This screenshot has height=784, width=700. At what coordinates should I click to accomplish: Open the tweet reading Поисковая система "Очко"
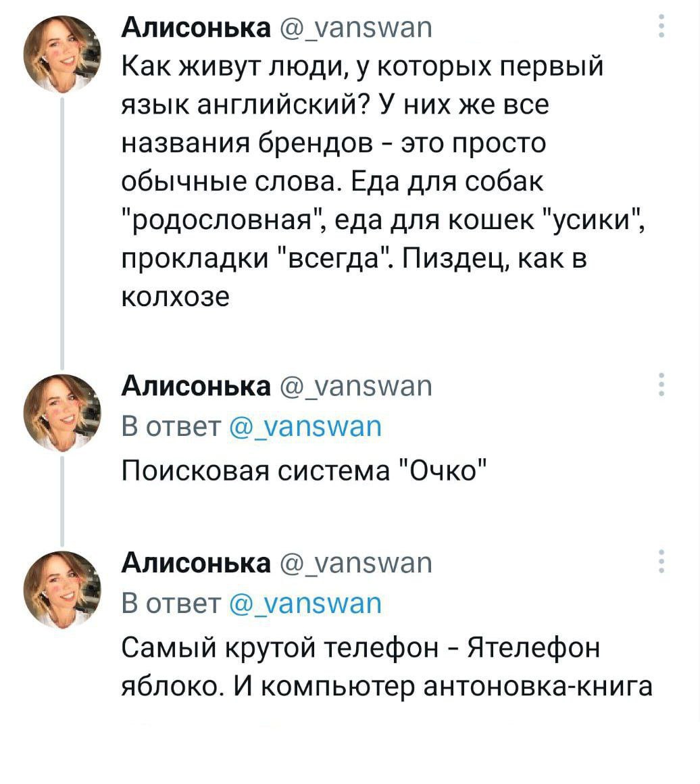[x=305, y=468]
